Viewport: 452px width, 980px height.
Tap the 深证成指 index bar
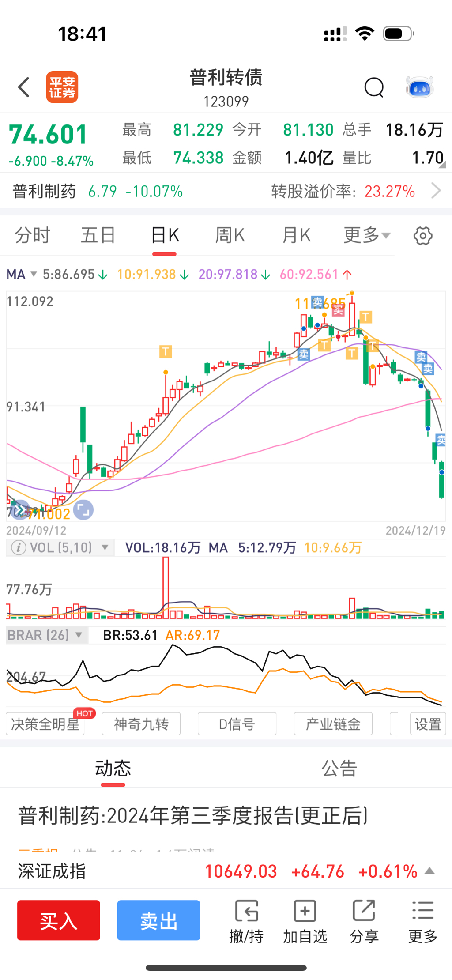(x=226, y=871)
